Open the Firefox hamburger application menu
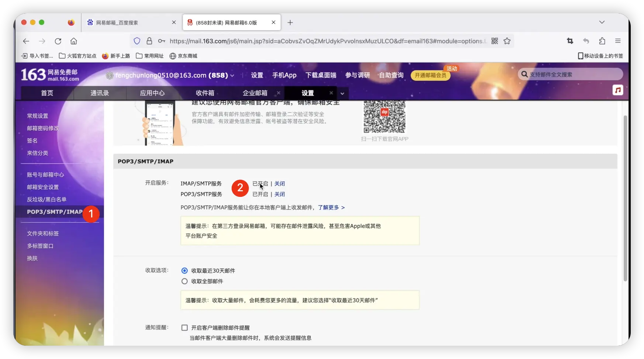The image size is (644, 359). click(618, 41)
